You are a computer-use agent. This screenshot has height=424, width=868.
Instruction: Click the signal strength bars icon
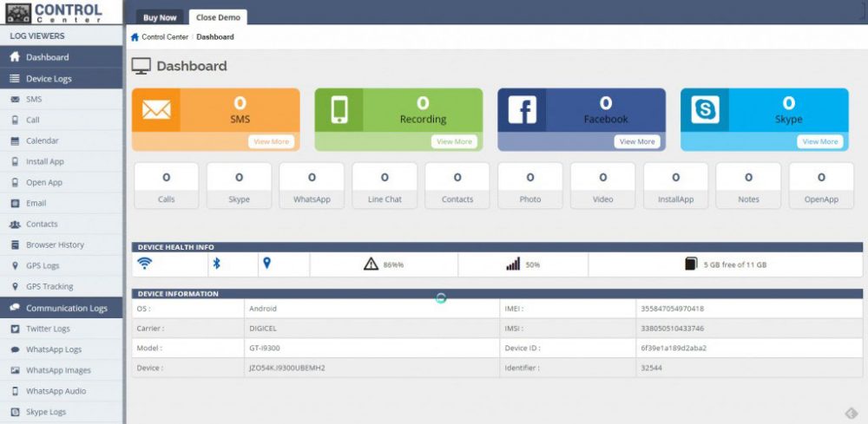tap(513, 264)
